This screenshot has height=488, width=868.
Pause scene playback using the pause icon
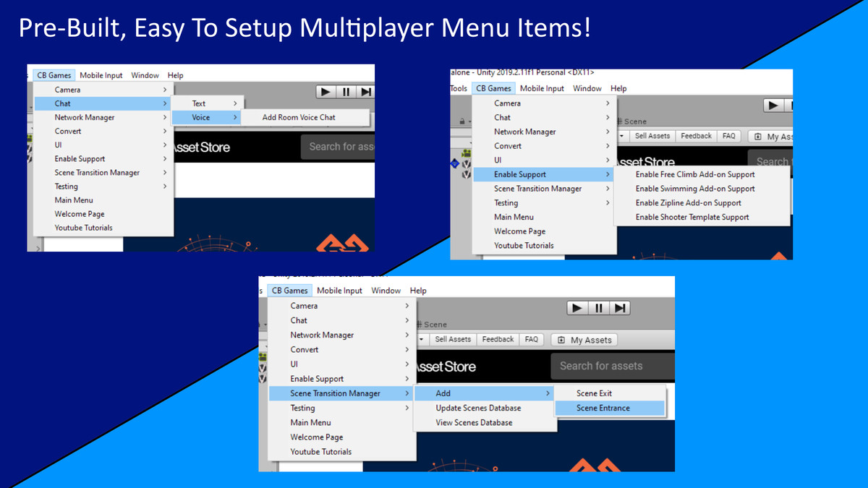pos(346,91)
